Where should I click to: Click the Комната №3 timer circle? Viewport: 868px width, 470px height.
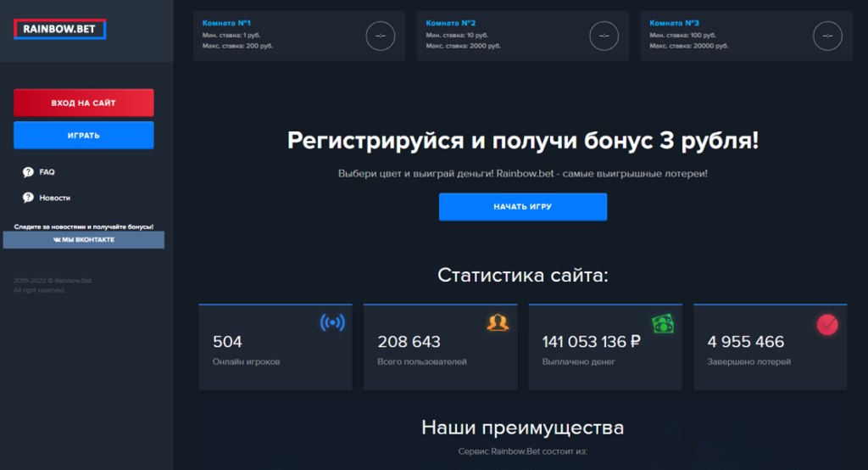[x=827, y=36]
